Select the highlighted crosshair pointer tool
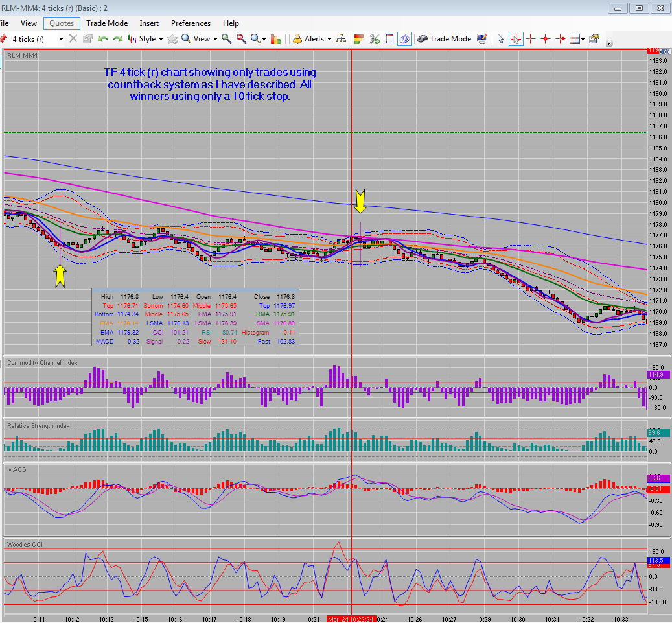This screenshot has height=623, width=672. (516, 39)
